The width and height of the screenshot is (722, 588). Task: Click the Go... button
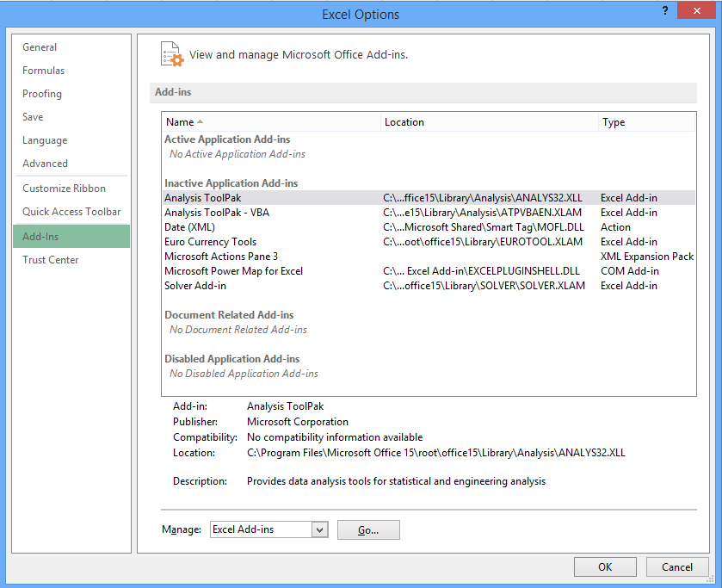(368, 530)
